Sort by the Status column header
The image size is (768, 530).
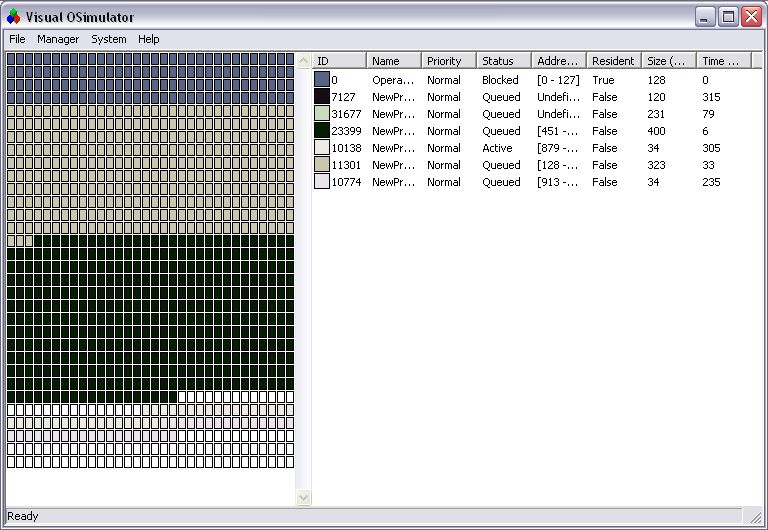point(504,61)
